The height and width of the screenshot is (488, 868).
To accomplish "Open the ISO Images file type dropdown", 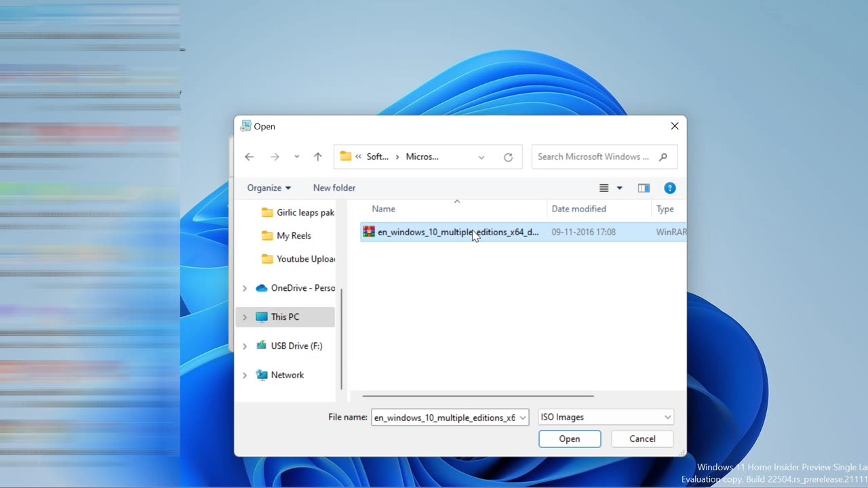I will (x=606, y=418).
